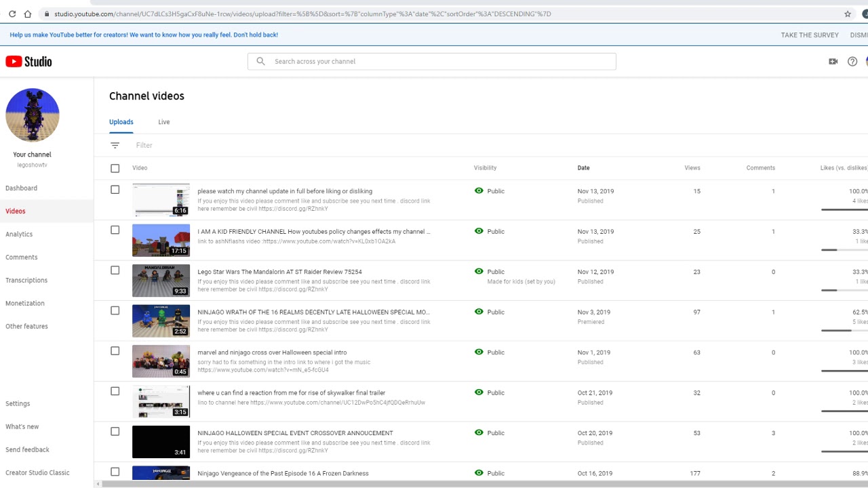
Task: Click likes bar for NINJAGO WRATH video
Action: 844,330
